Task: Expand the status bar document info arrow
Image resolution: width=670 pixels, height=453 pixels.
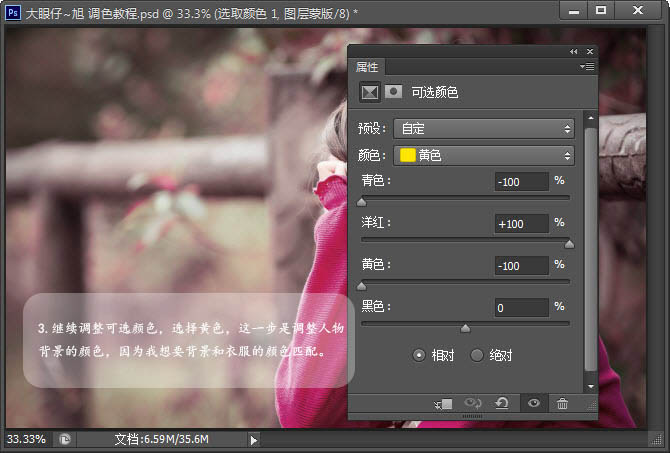Action: (253, 439)
